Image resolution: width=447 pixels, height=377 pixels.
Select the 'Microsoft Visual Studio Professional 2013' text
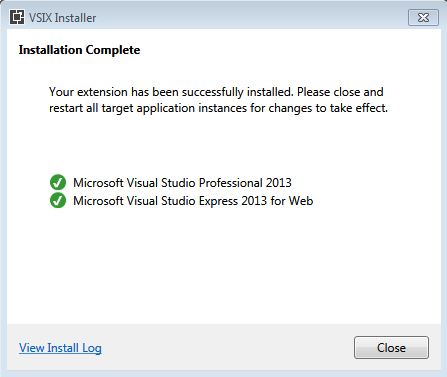[x=182, y=183]
